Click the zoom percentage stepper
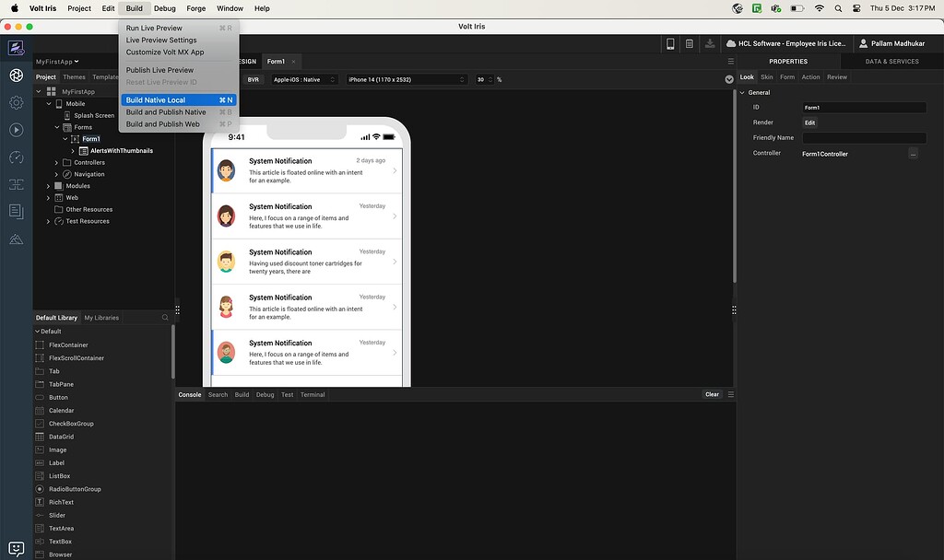This screenshot has height=560, width=944. (x=490, y=79)
